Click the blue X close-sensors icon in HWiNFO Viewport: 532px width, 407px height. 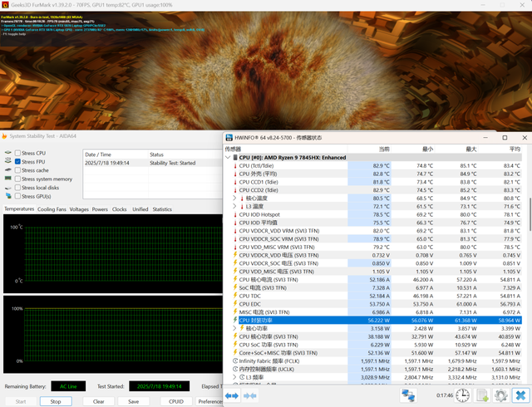(520, 395)
